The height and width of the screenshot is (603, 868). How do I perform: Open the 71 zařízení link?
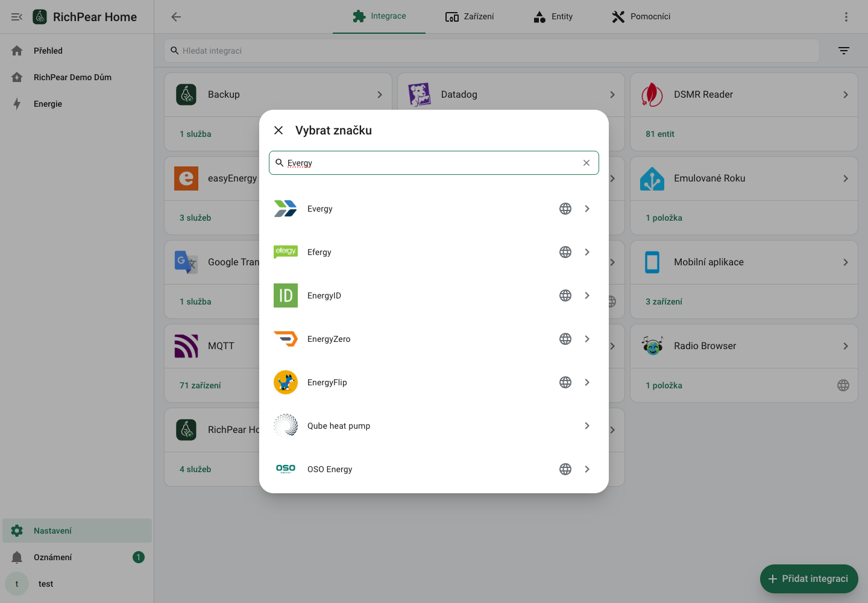coord(200,385)
